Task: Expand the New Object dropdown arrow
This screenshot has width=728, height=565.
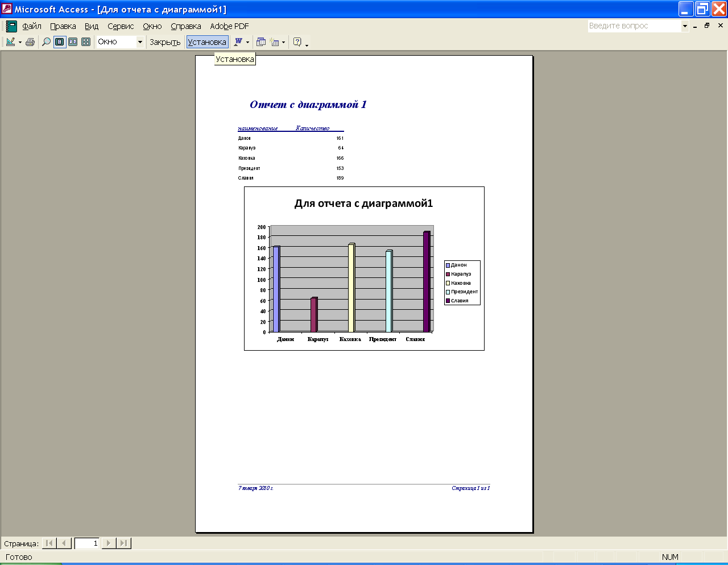Action: point(283,42)
